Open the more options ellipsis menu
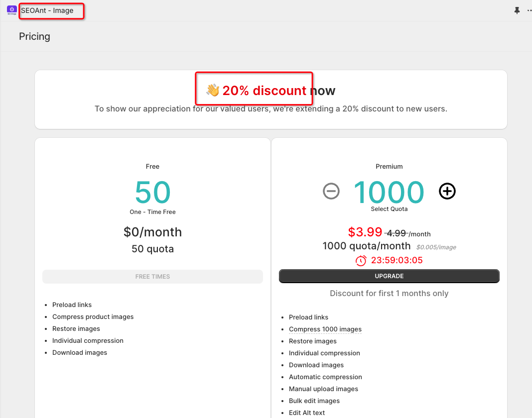The height and width of the screenshot is (418, 532). [529, 10]
